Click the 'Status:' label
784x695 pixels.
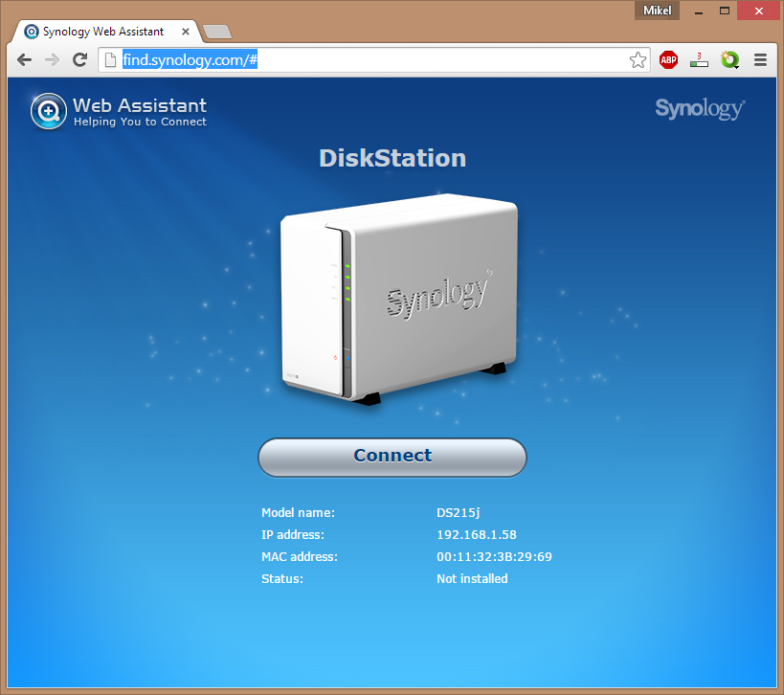click(282, 578)
